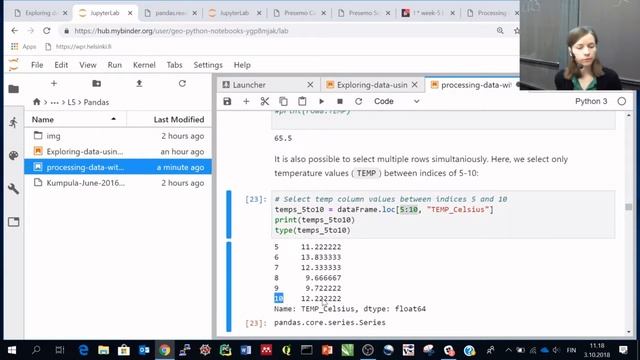The width and height of the screenshot is (640, 360).
Task: Click the L5 breadcrumb folder
Action: coord(71,102)
